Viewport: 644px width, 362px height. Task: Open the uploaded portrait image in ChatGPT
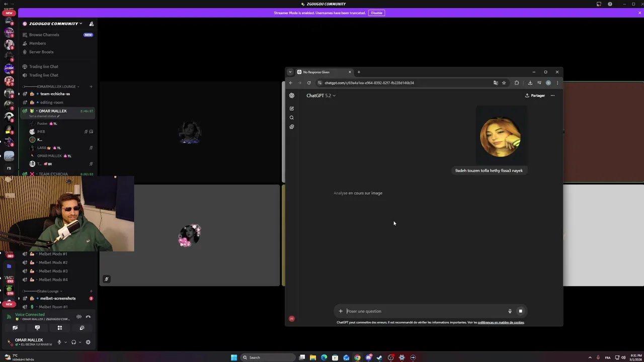(501, 136)
